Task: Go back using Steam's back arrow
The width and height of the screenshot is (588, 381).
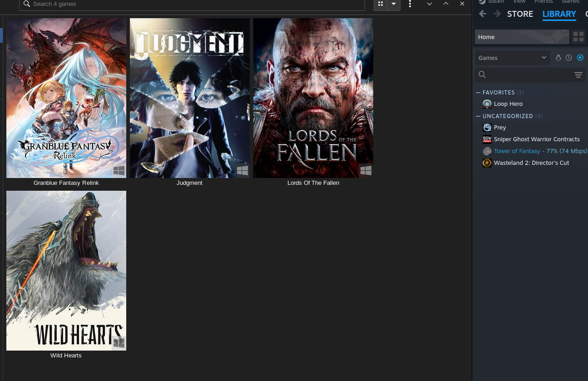Action: click(483, 14)
